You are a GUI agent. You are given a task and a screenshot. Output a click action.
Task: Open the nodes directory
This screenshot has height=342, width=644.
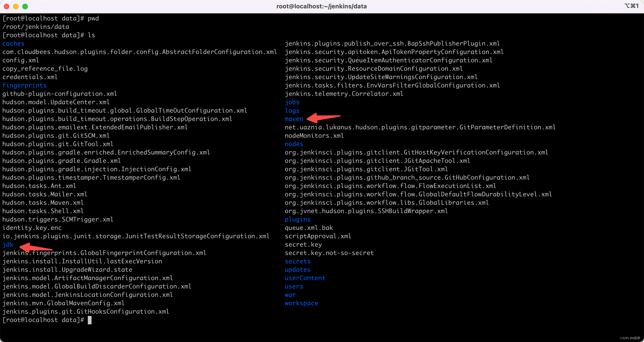point(293,144)
